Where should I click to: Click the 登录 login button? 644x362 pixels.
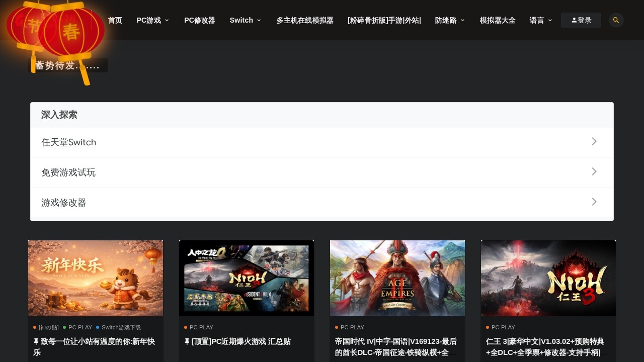(581, 20)
